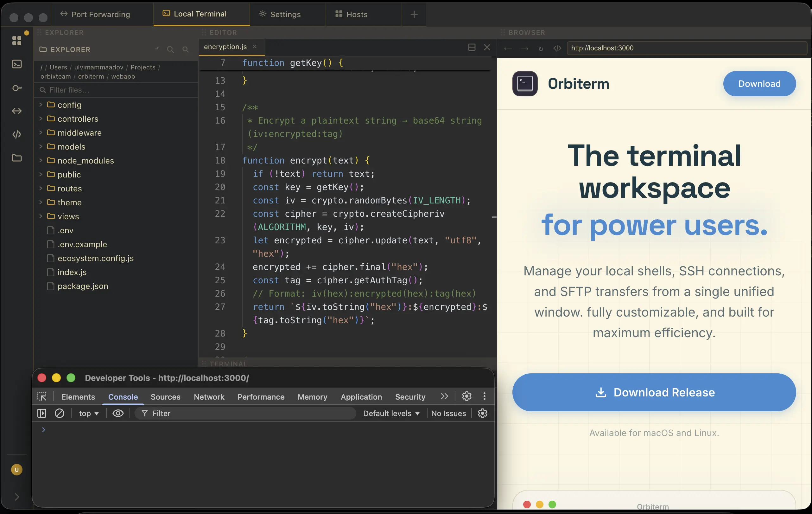Clear the console output

point(59,414)
